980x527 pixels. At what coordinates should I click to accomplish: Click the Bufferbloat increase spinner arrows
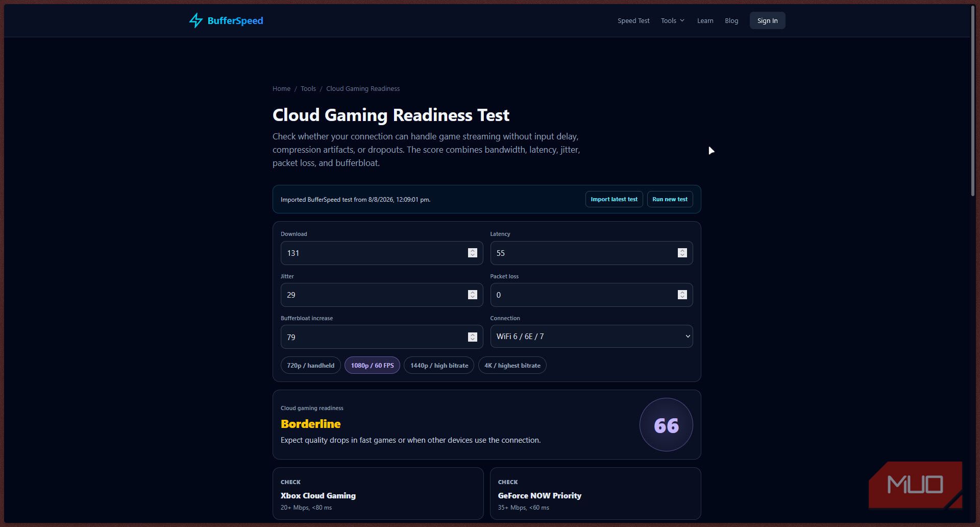coord(473,337)
